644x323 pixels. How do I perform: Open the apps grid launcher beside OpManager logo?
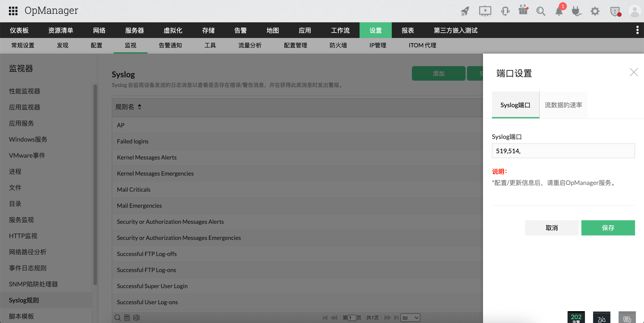tap(13, 11)
